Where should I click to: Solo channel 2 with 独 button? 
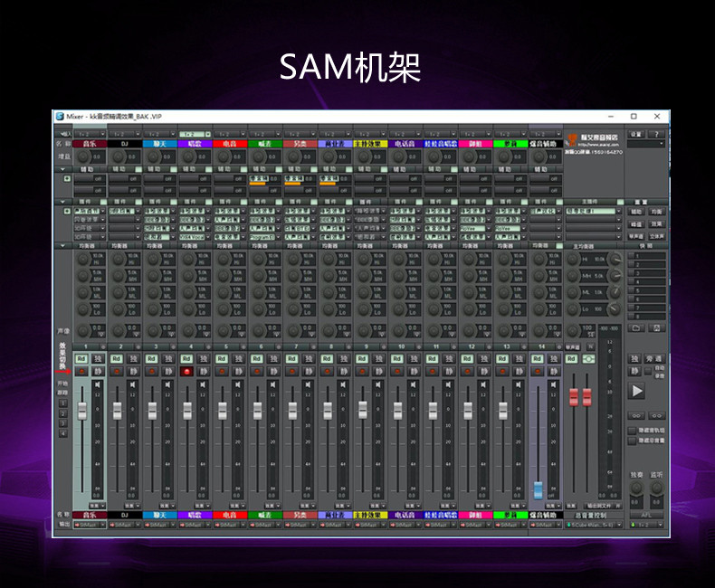(133, 359)
